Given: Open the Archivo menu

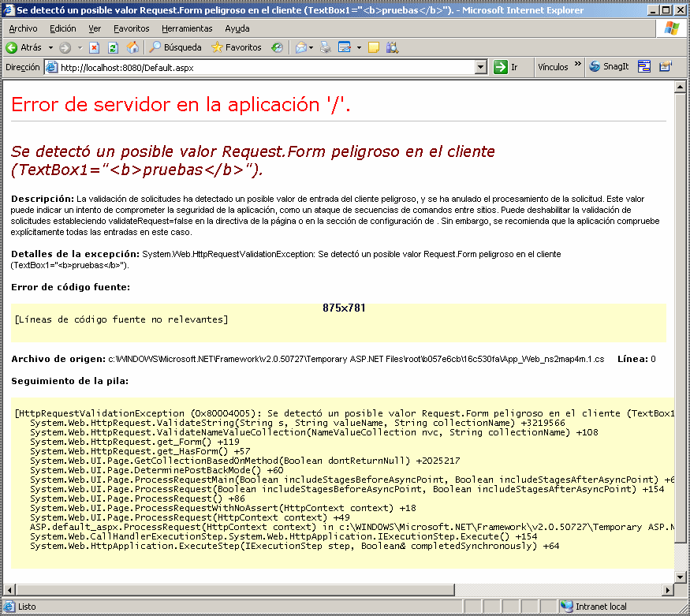Looking at the screenshot, I should (23, 28).
